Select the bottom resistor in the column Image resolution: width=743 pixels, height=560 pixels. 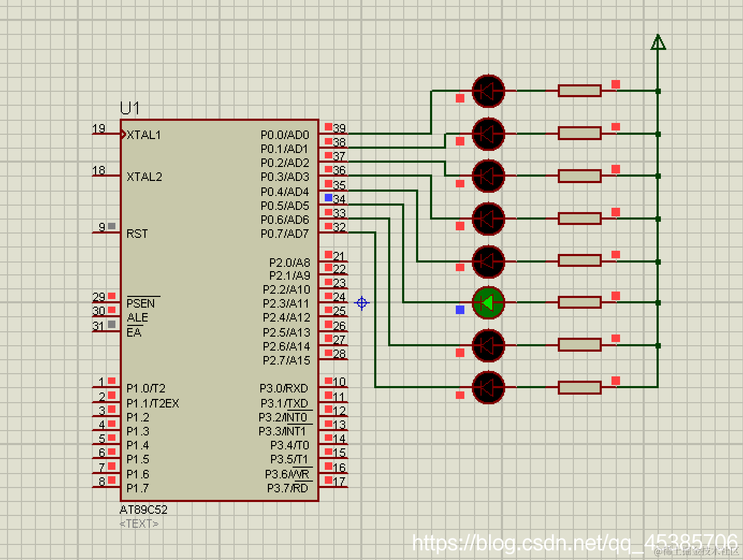[579, 387]
